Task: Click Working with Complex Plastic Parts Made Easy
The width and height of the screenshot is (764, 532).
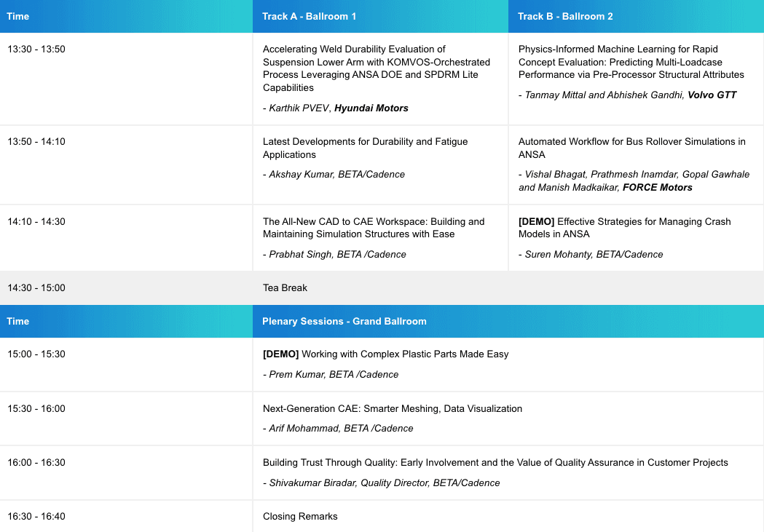Action: coord(385,354)
